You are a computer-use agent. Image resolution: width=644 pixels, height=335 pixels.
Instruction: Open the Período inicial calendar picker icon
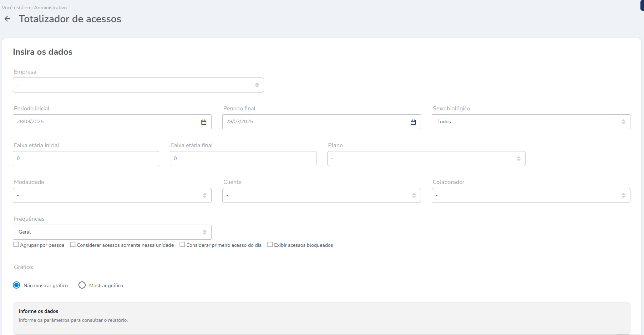click(204, 122)
